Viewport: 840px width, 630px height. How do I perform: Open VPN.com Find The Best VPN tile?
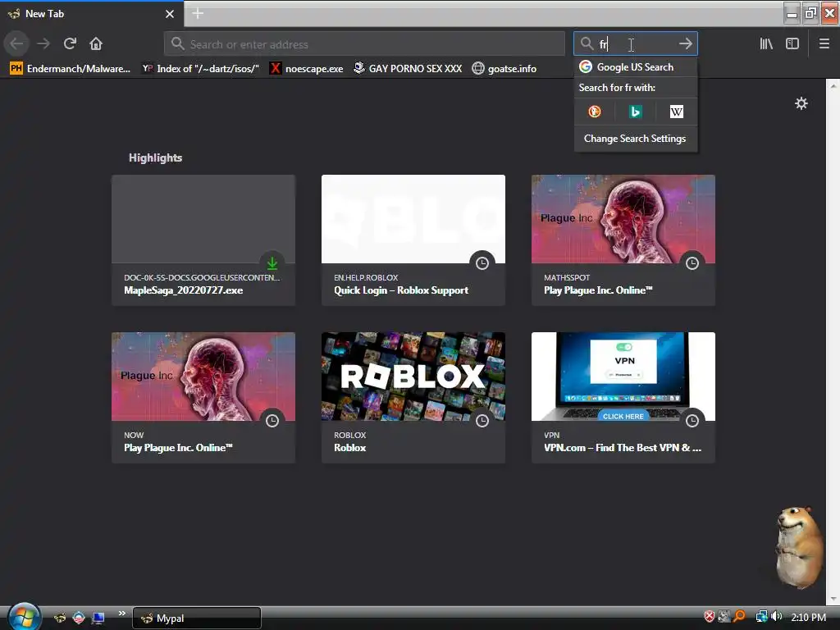623,398
